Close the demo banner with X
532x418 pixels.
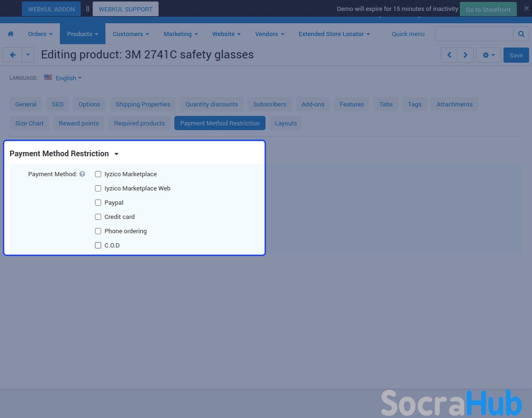coord(526,8)
